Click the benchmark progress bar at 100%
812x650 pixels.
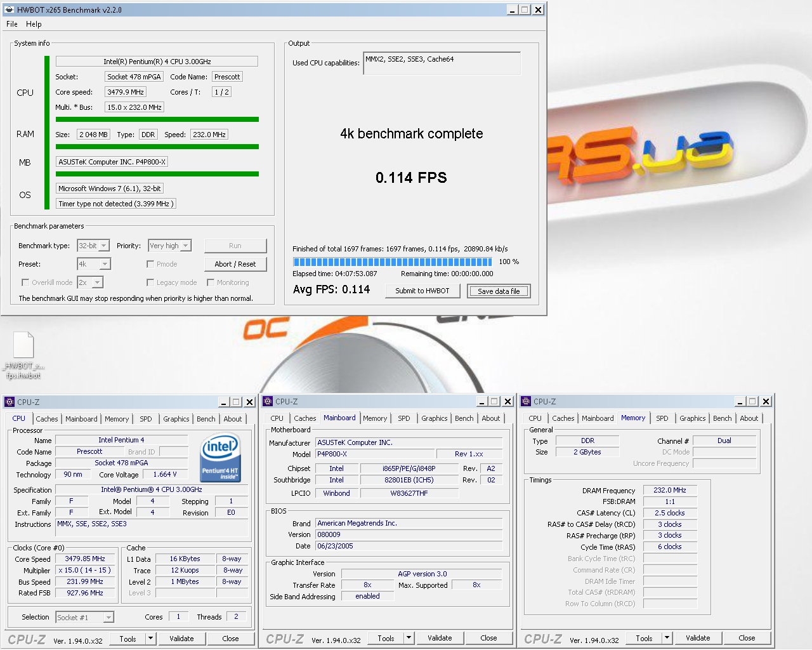click(392, 262)
